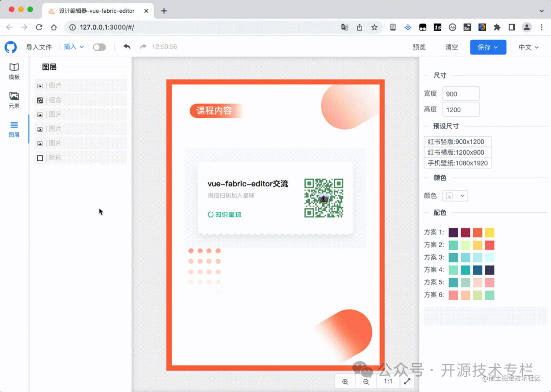Image resolution: width=551 pixels, height=392 pixels.
Task: Click the group icon of 组合 layer
Action: point(40,100)
